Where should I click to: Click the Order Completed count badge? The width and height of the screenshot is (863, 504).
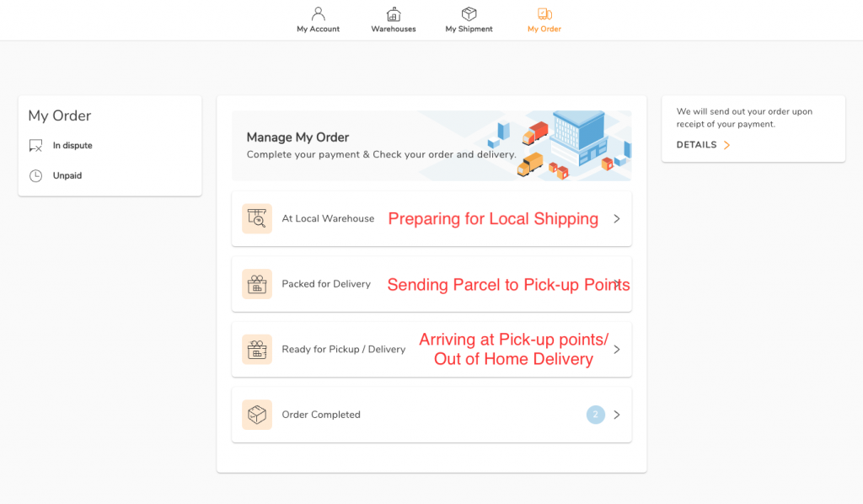click(596, 415)
